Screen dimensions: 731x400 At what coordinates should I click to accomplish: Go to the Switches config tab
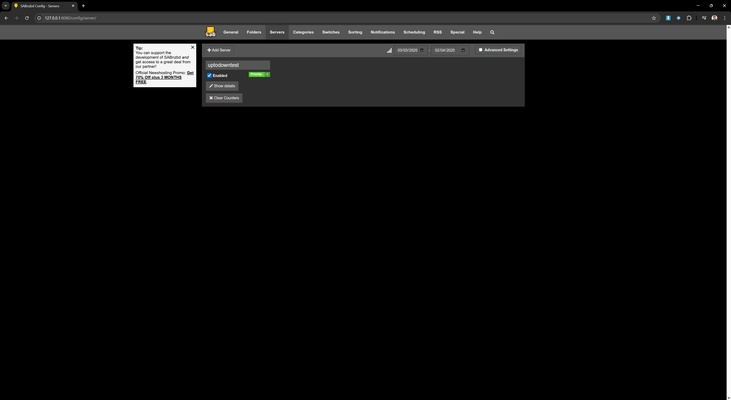(331, 32)
